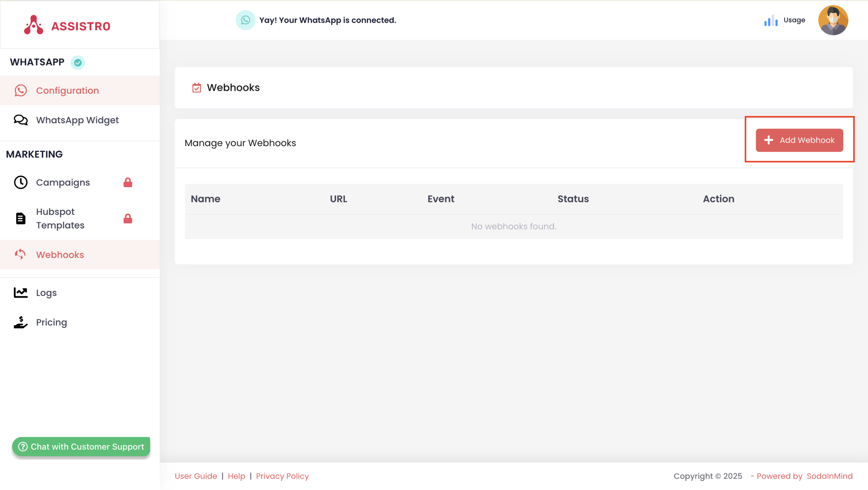This screenshot has width=868, height=490.
Task: Click the user profile avatar
Action: pos(833,20)
